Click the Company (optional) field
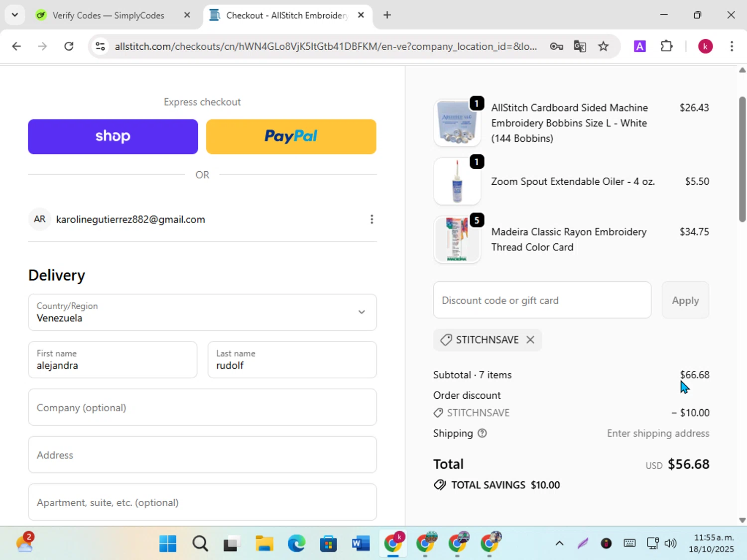 [x=202, y=407]
